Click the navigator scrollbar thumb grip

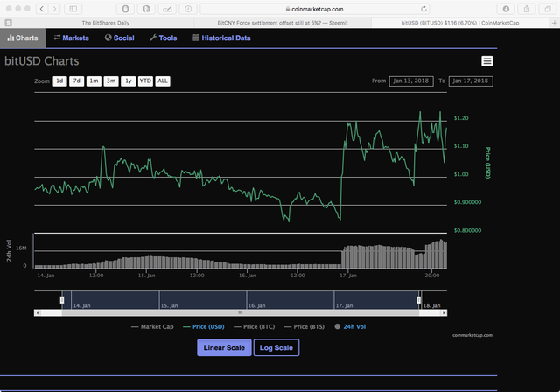tap(241, 312)
